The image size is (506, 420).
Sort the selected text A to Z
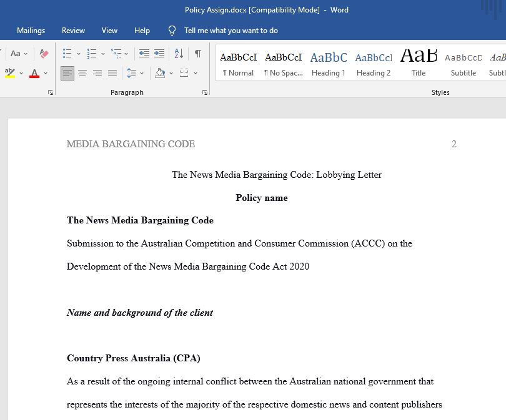pyautogui.click(x=179, y=54)
